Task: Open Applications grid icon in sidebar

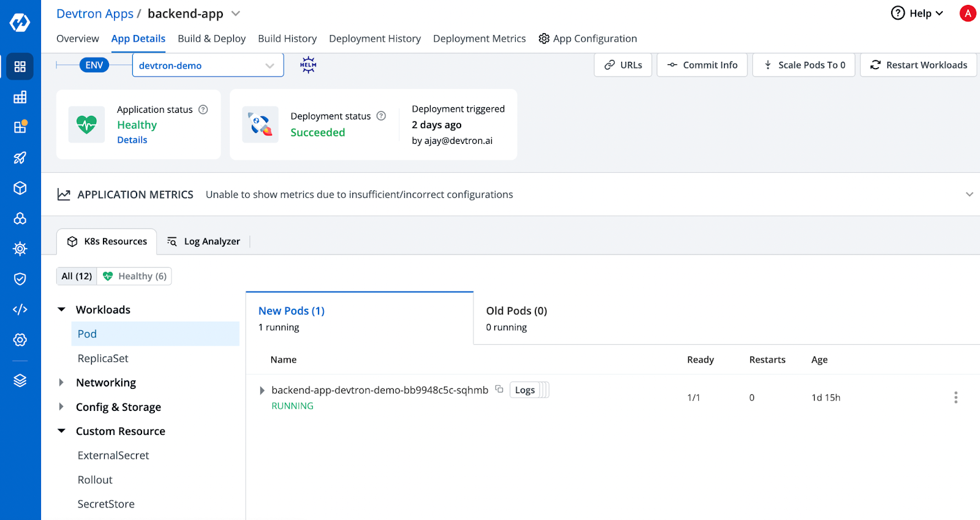Action: (20, 67)
